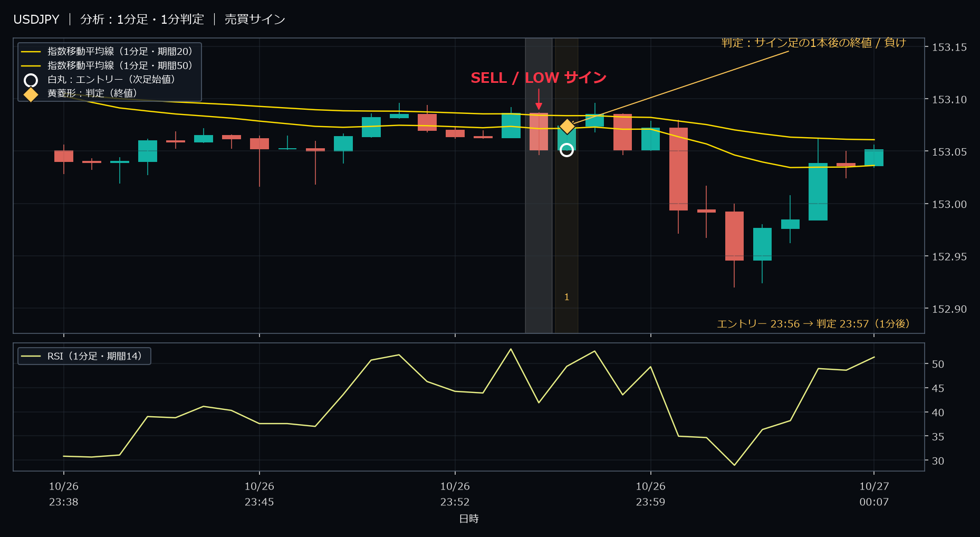
Task: Click the SELL / LOW サイン label
Action: coord(539,78)
